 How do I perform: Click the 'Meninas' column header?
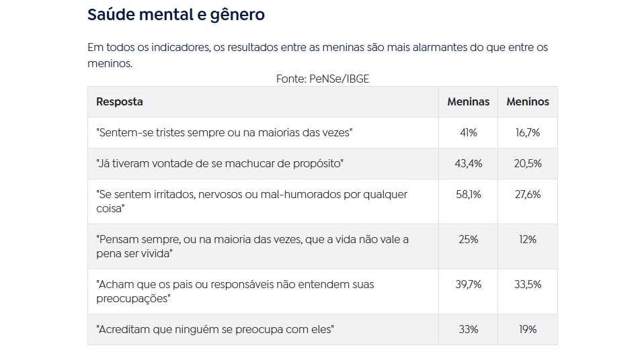point(468,102)
